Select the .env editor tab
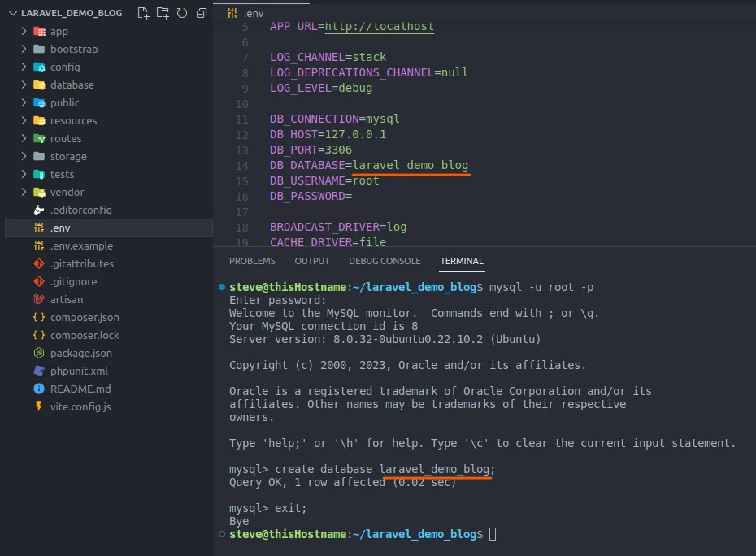 (x=252, y=13)
